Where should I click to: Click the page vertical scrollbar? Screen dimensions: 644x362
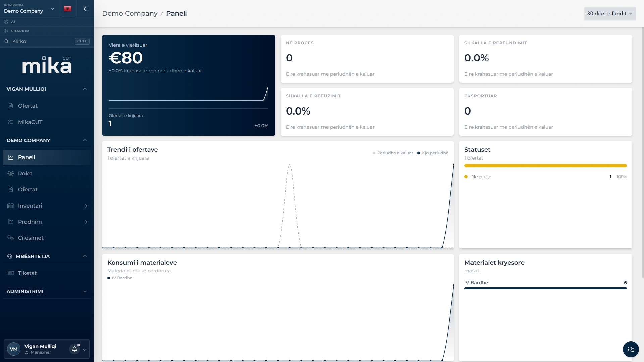pos(643,153)
